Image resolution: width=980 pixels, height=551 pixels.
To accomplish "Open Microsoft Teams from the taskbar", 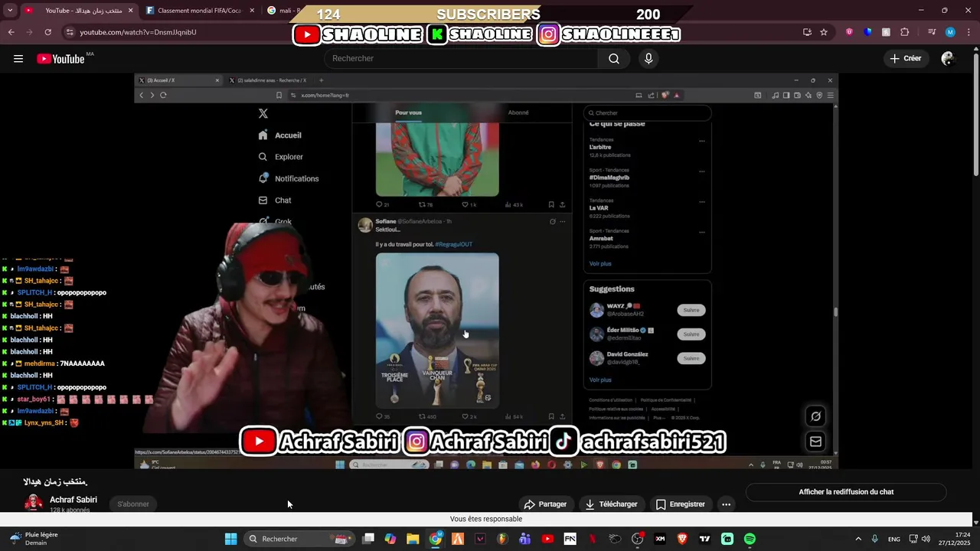I will 524,539.
